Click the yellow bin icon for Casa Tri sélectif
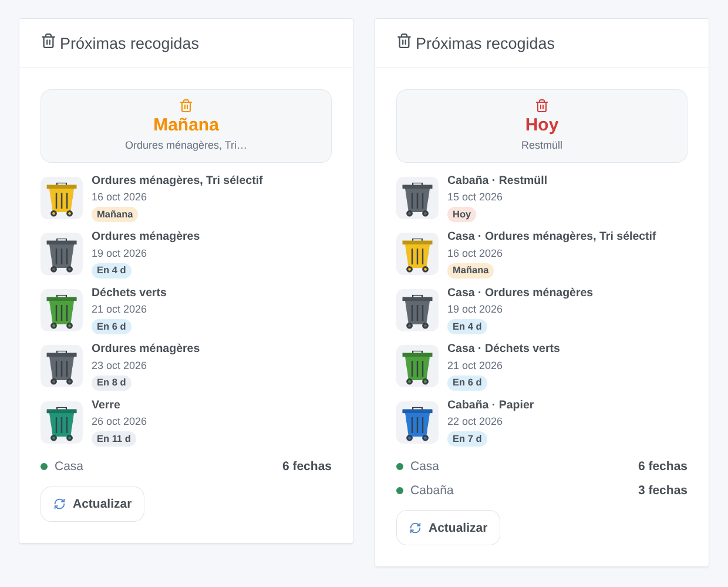 (x=417, y=254)
